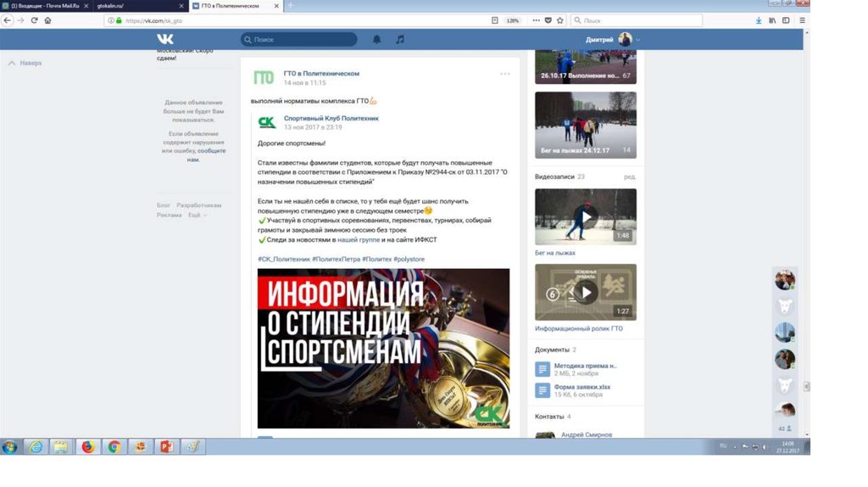Screen dimensions: 868x487
Task: Go to browser home page icon
Action: [48, 20]
